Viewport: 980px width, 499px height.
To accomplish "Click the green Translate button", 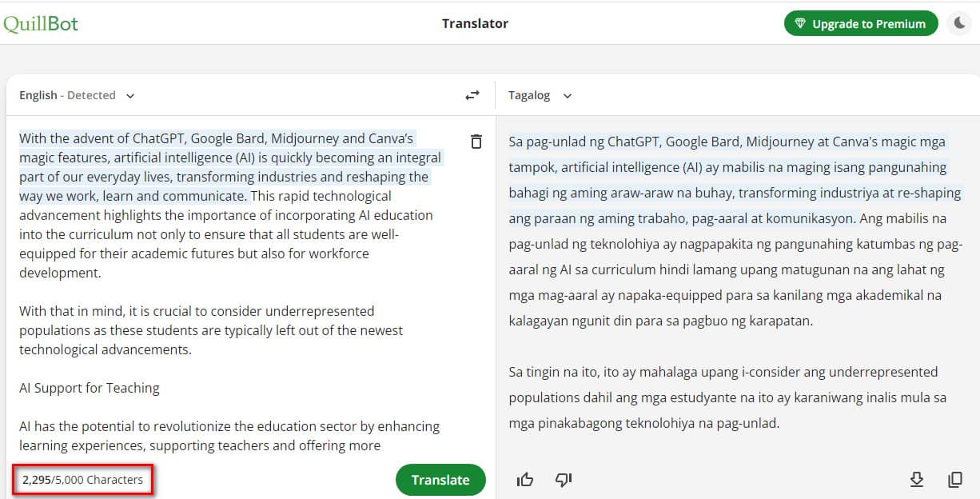I will coord(440,480).
